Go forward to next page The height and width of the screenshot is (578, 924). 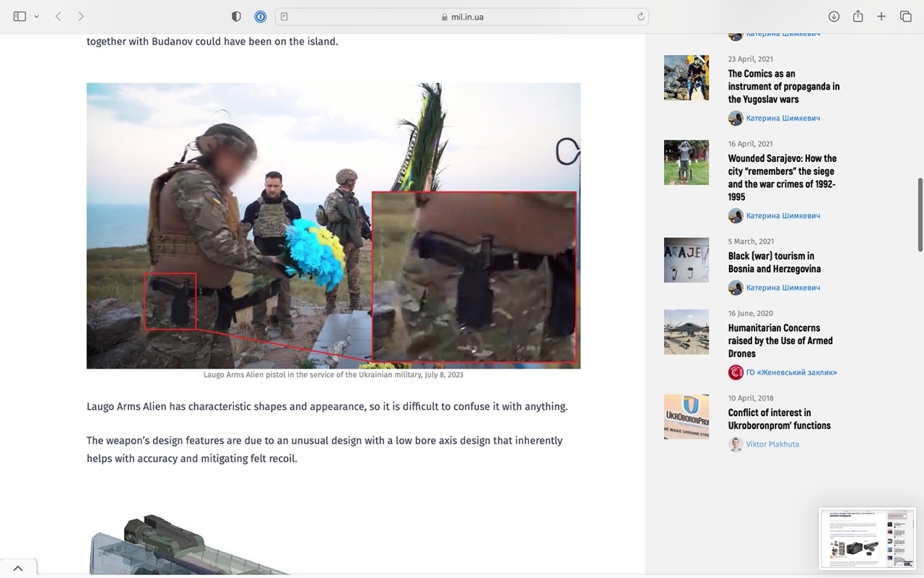(x=81, y=17)
